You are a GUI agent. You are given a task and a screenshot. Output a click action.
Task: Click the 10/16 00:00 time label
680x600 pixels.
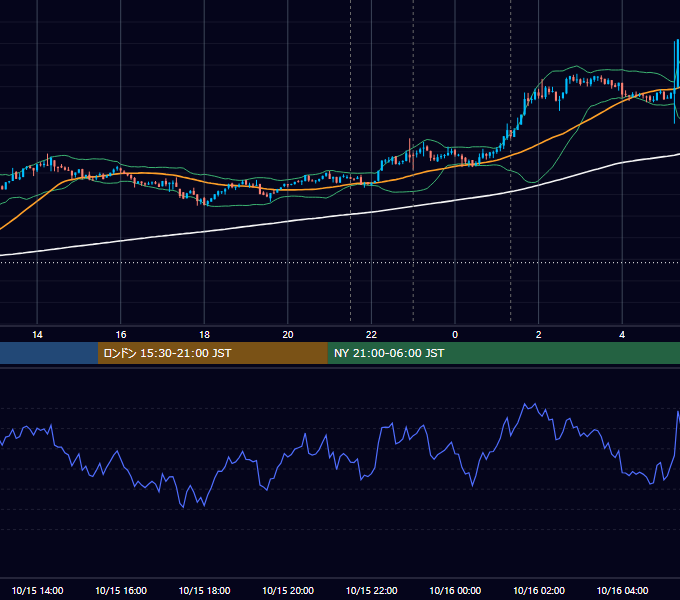pos(455,590)
